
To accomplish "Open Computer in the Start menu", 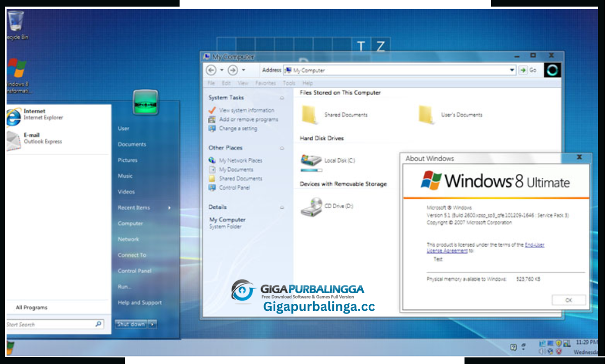I will [131, 223].
